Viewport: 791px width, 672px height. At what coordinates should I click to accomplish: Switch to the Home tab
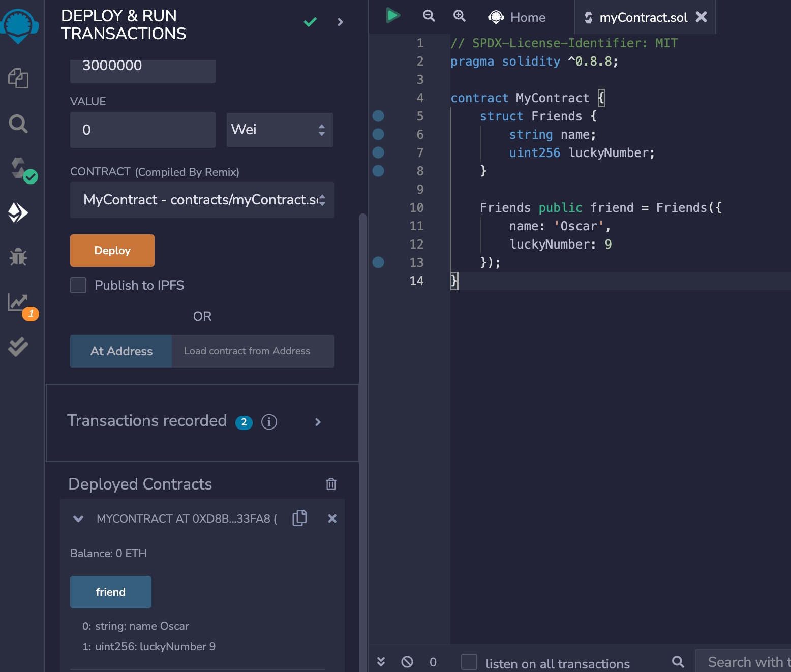[x=516, y=17]
